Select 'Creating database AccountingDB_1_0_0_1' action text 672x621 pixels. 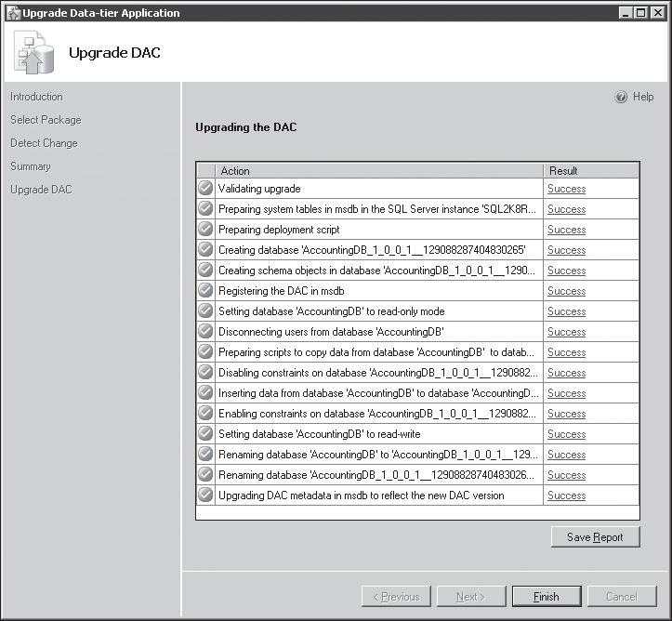click(x=372, y=250)
